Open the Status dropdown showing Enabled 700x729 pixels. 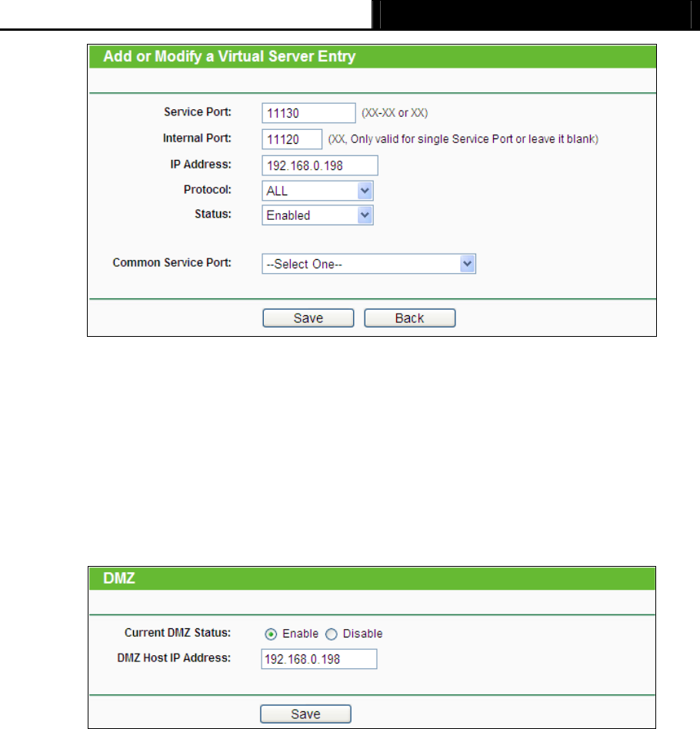pos(317,215)
